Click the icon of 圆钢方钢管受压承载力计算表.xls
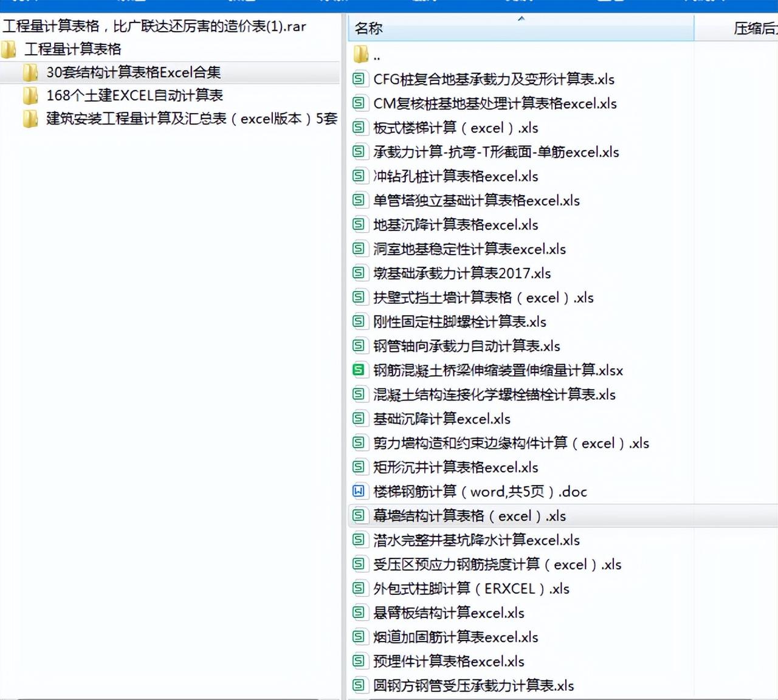The image size is (778, 700). pos(359,685)
